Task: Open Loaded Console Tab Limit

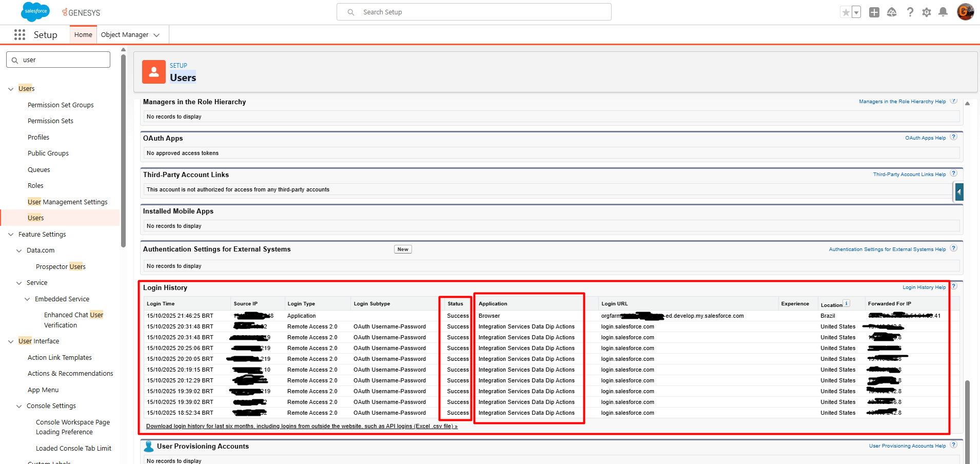Action: click(x=73, y=449)
